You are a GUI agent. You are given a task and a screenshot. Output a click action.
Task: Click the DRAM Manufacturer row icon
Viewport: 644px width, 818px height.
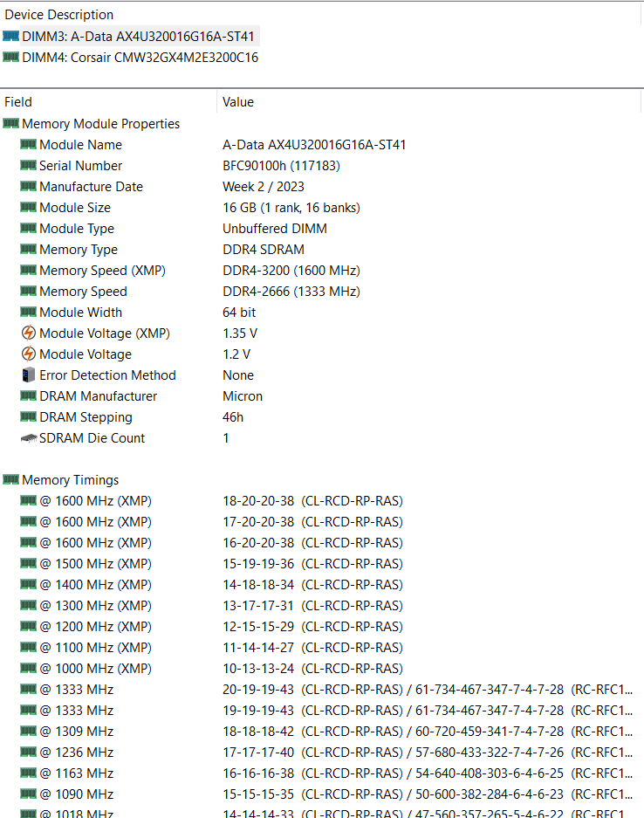point(28,395)
